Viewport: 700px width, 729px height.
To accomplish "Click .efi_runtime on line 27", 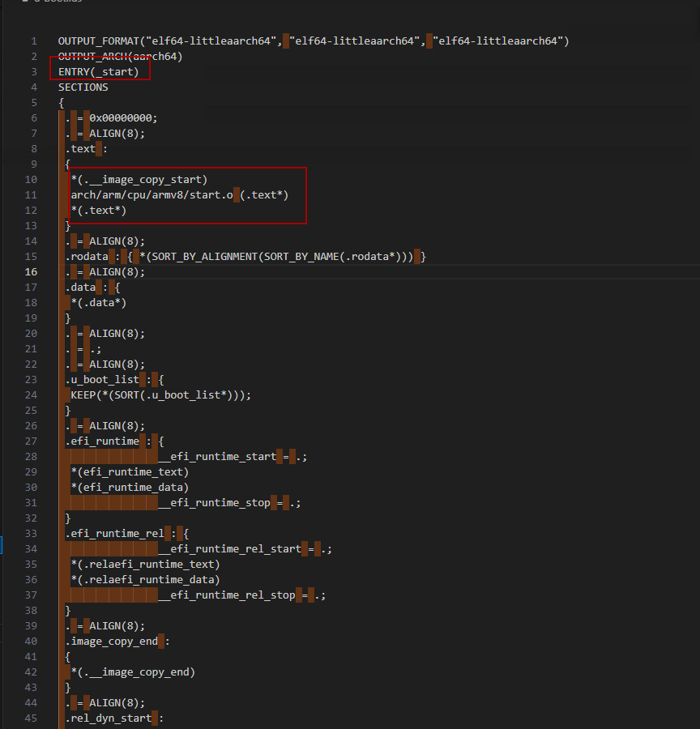I will coord(102,441).
